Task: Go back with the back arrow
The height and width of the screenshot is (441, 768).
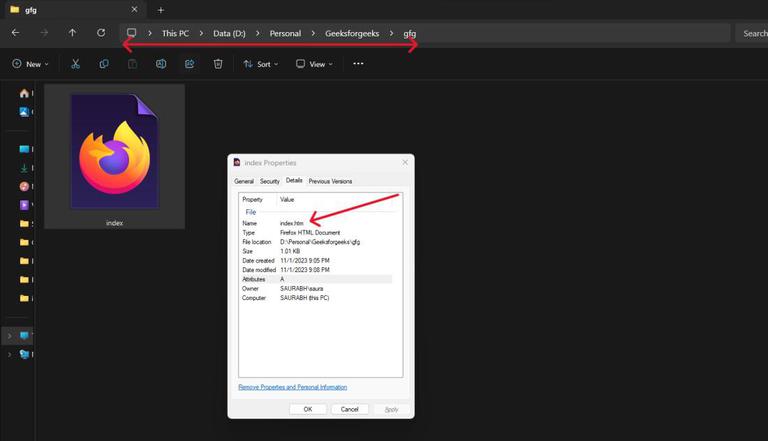Action: [x=16, y=33]
